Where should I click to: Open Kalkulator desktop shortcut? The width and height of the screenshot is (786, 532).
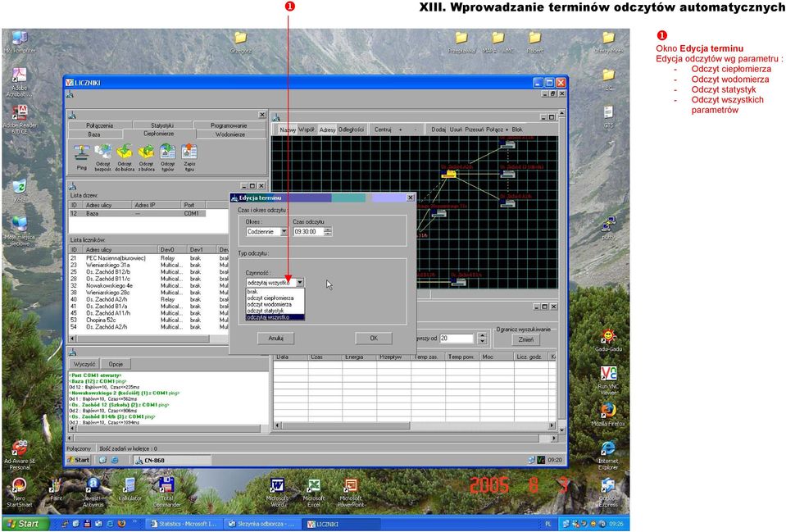(129, 491)
